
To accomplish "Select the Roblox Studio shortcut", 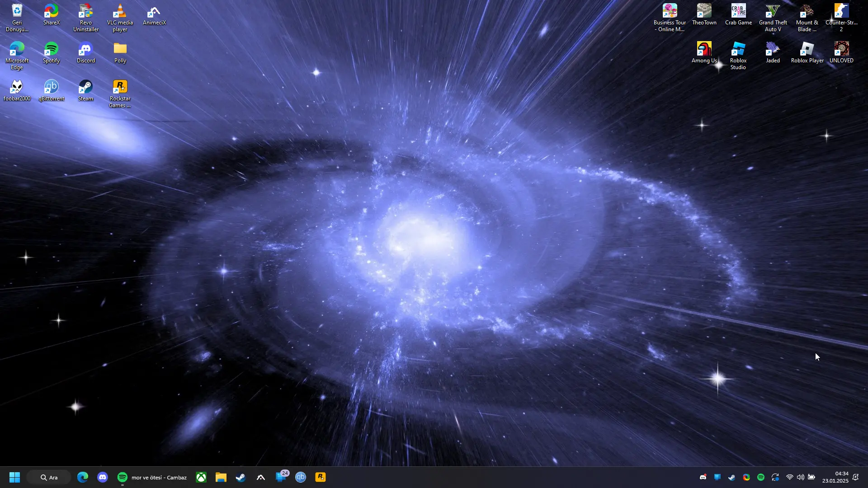I will [x=738, y=56].
